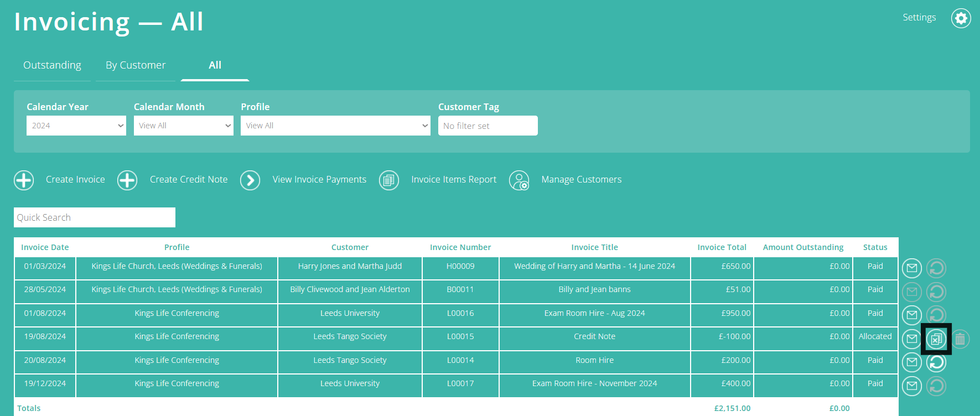Open the Manage Customers link
980x416 pixels.
(x=582, y=180)
